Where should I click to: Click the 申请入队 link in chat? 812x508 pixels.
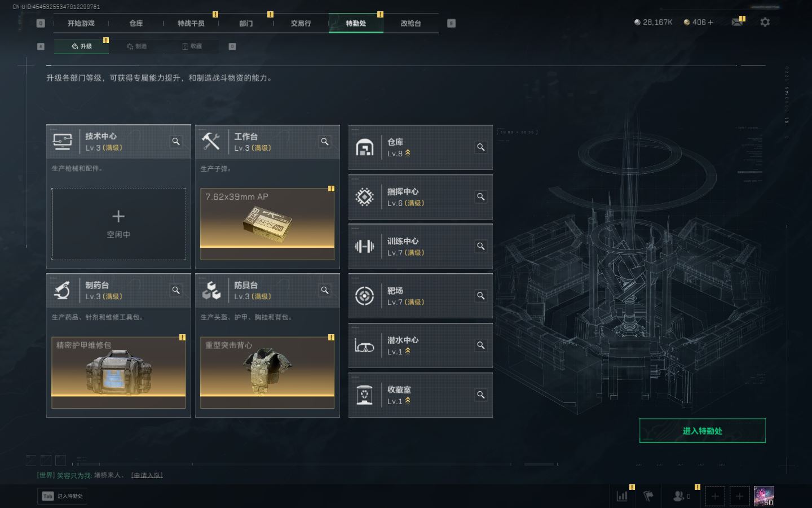tap(147, 475)
